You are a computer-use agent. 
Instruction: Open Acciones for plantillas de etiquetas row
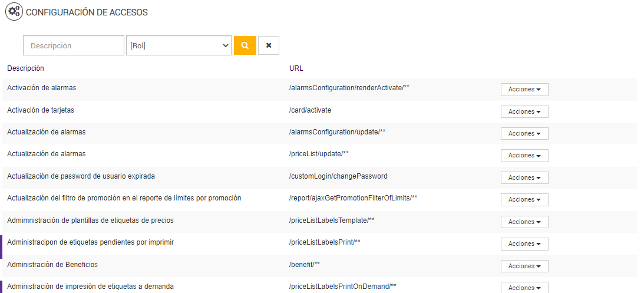tap(524, 222)
